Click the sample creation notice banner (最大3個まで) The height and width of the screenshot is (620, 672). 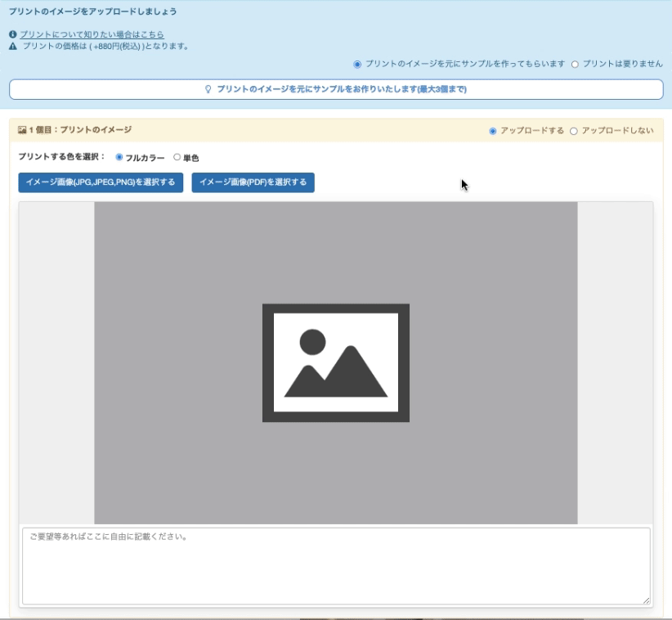[x=336, y=89]
